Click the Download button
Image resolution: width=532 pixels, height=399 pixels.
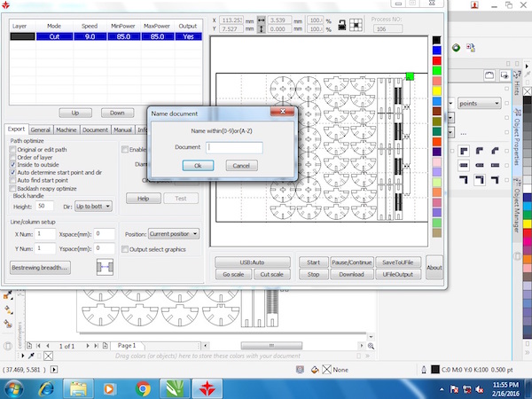click(352, 274)
